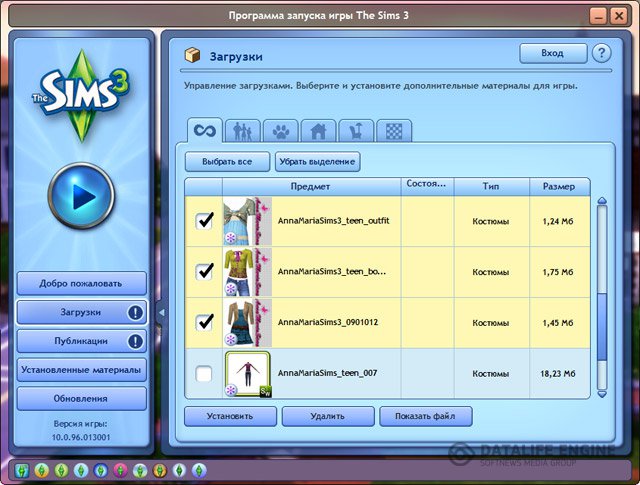Viewport: 640px width, 485px height.
Task: Click the orange-yellow expansion pack icon
Action: pyautogui.click(x=42, y=471)
